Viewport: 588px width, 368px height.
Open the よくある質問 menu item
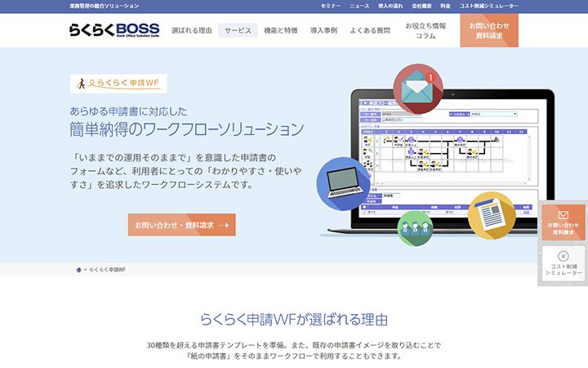(370, 30)
